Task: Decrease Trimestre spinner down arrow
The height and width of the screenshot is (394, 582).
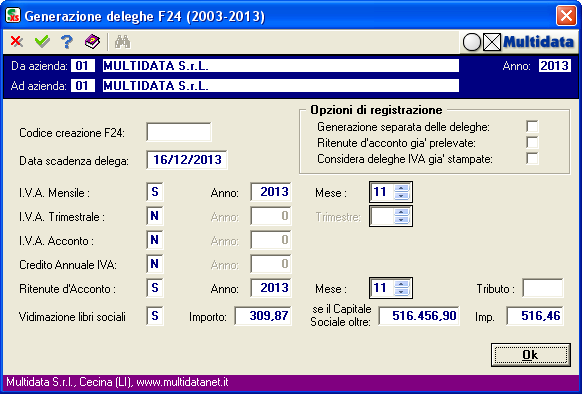Action: pyautogui.click(x=401, y=220)
